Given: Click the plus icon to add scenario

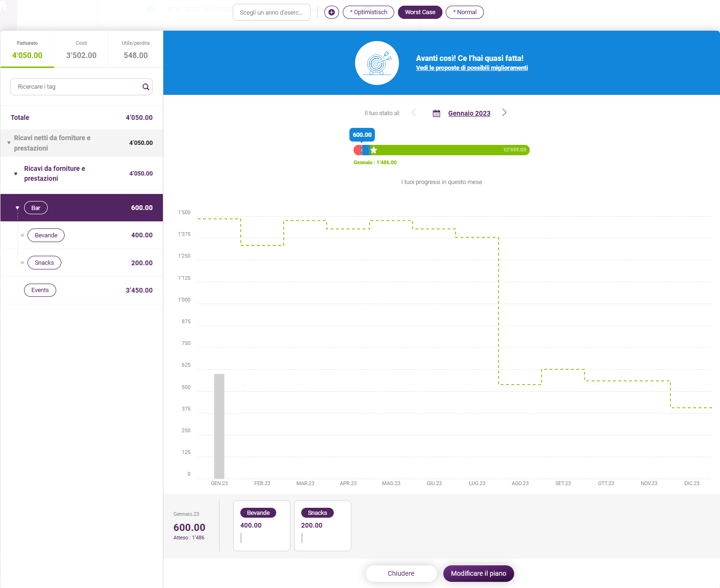Looking at the screenshot, I should pyautogui.click(x=331, y=12).
